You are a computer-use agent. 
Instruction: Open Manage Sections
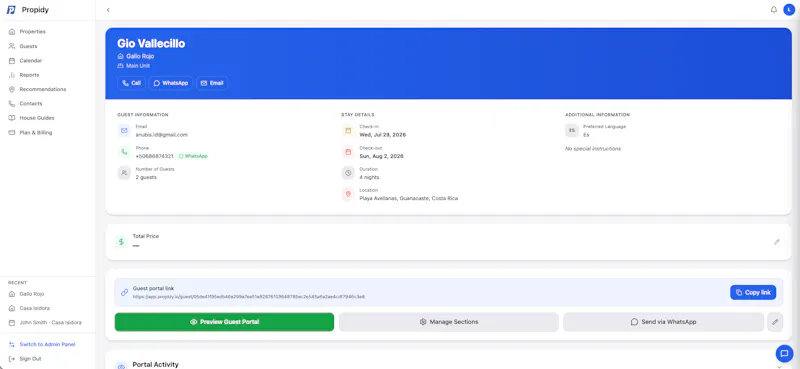pos(449,322)
